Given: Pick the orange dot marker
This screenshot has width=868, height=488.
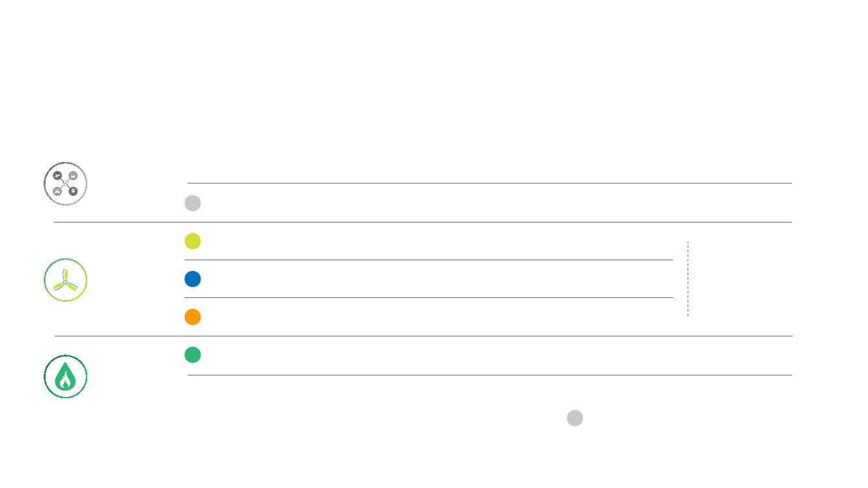Looking at the screenshot, I should [193, 317].
